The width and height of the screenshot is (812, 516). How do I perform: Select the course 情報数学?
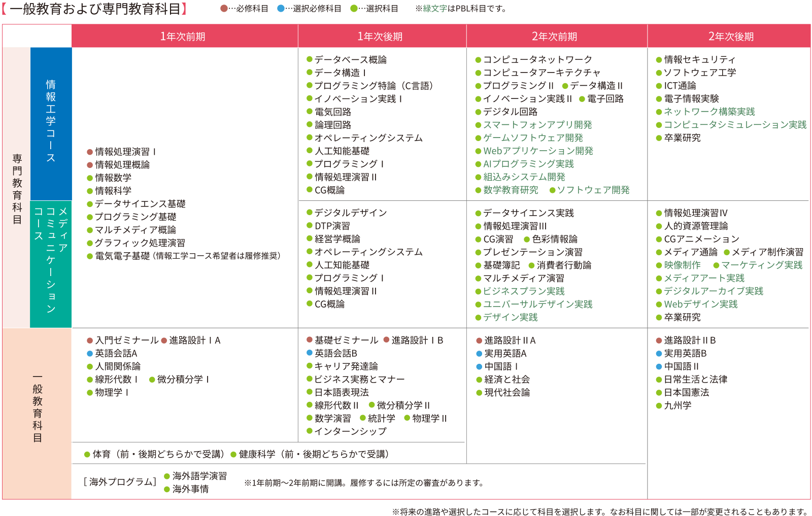click(109, 178)
